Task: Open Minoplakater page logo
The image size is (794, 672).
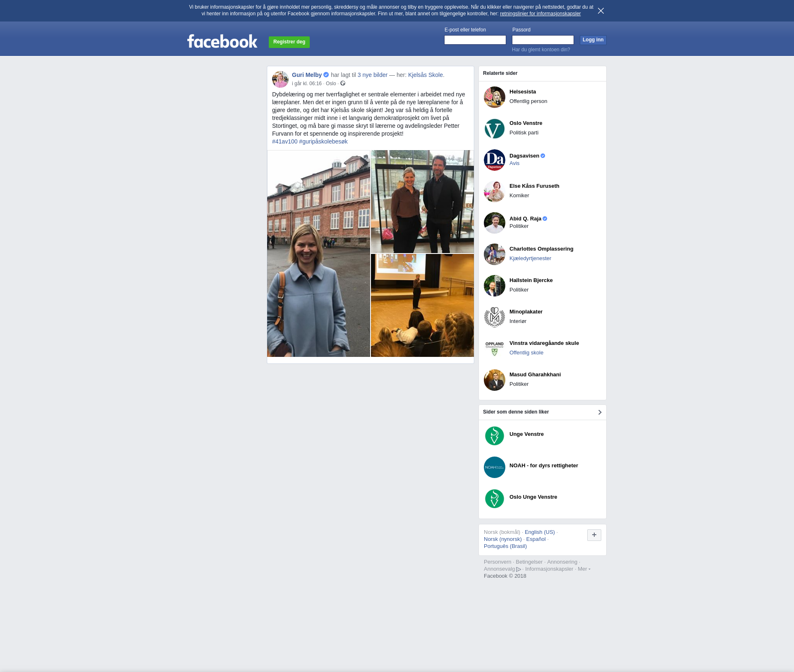Action: click(495, 317)
